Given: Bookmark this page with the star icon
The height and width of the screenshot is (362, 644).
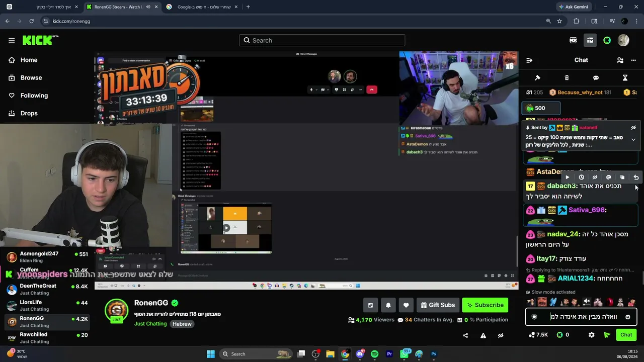Looking at the screenshot, I should (559, 21).
